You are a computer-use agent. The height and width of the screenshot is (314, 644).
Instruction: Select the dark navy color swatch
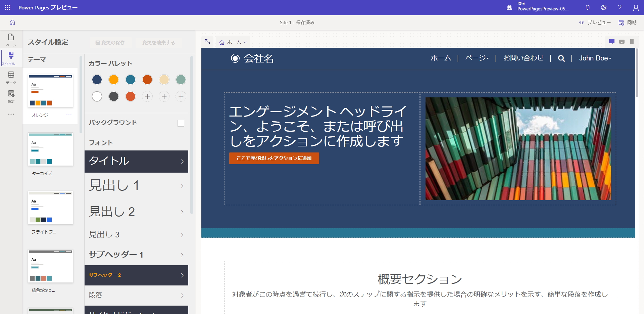point(97,80)
